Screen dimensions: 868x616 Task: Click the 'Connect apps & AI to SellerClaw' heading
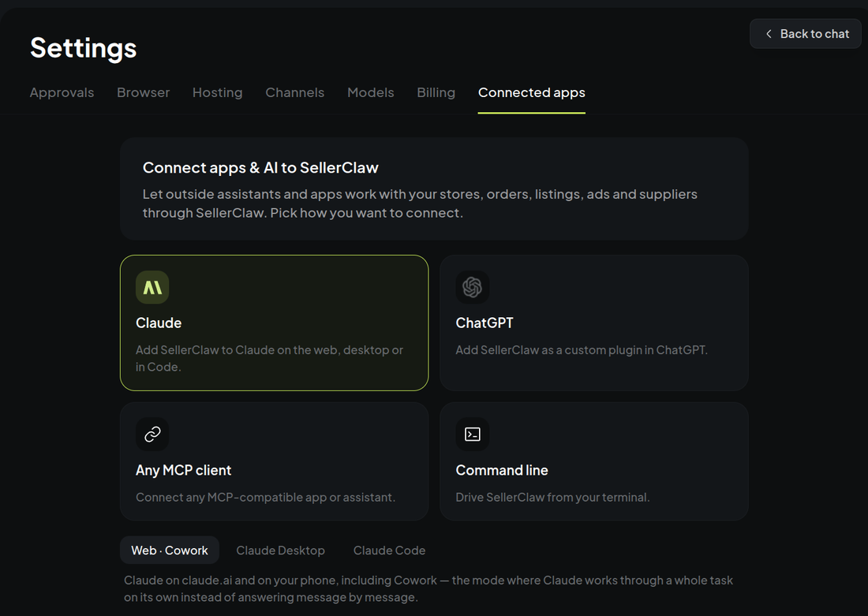pyautogui.click(x=260, y=168)
